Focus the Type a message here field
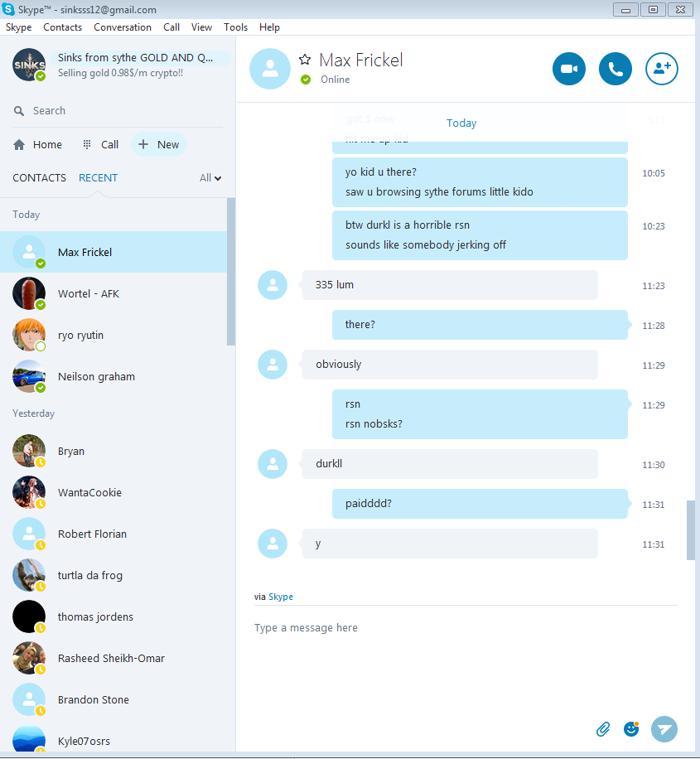The image size is (700, 759). pos(466,628)
